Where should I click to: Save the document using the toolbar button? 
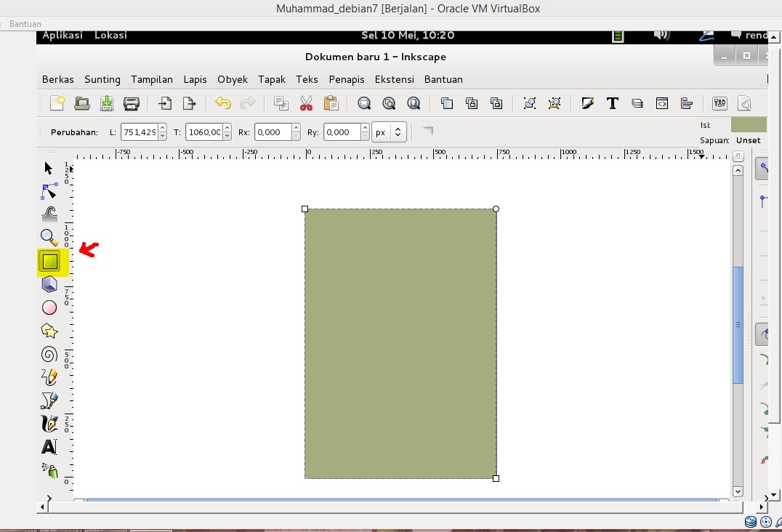106,102
